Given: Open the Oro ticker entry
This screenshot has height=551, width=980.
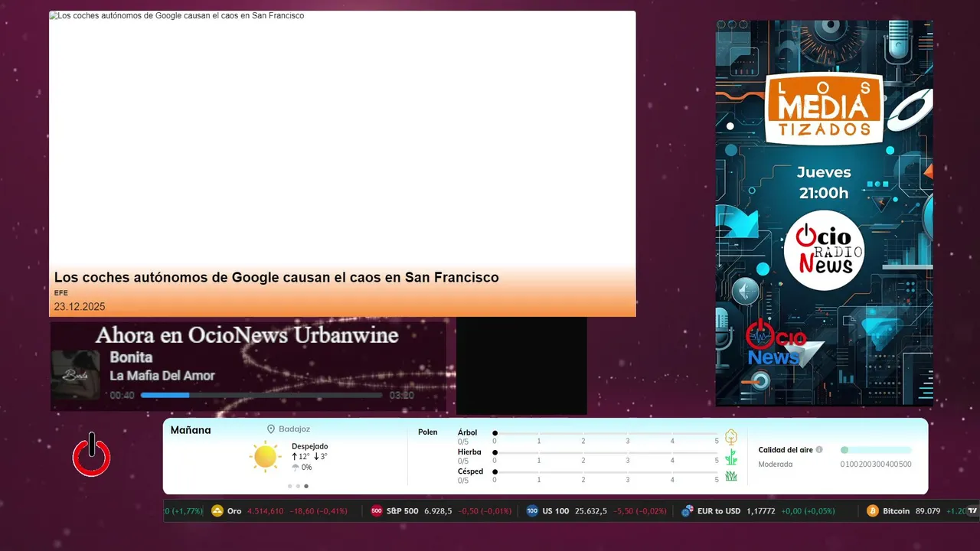Looking at the screenshot, I should [279, 511].
